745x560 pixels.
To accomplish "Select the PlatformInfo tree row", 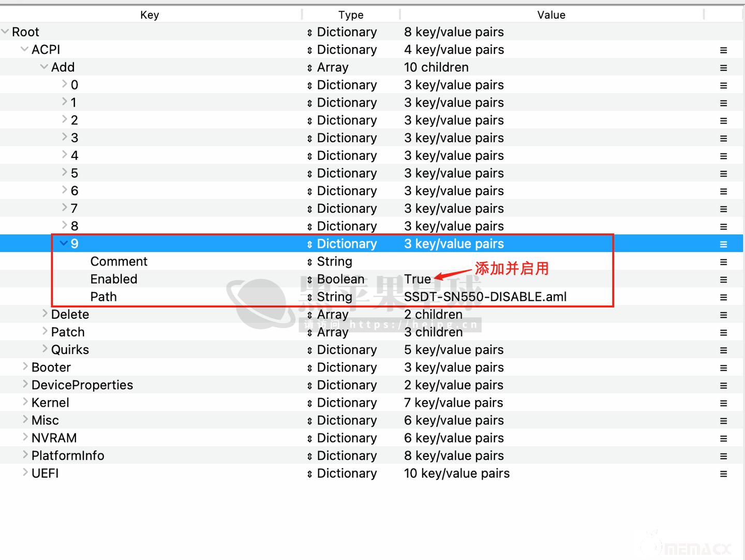I will [68, 455].
